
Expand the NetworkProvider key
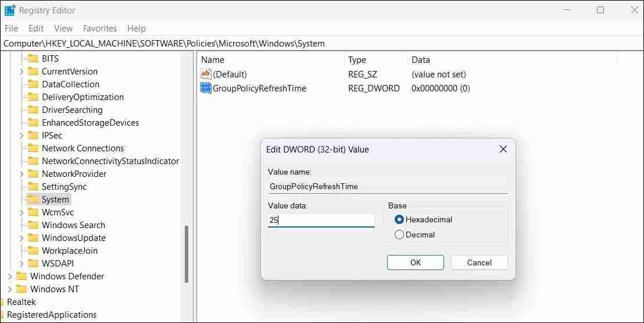pos(22,173)
